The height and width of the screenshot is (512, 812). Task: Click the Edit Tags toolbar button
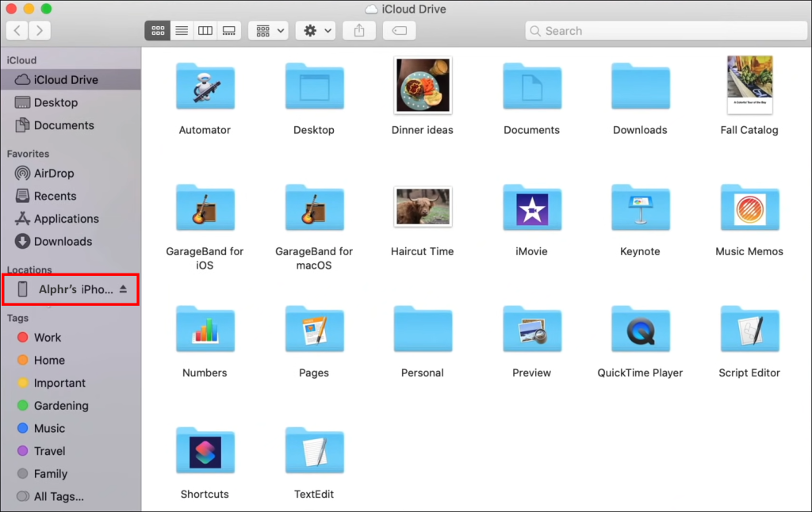click(x=400, y=31)
